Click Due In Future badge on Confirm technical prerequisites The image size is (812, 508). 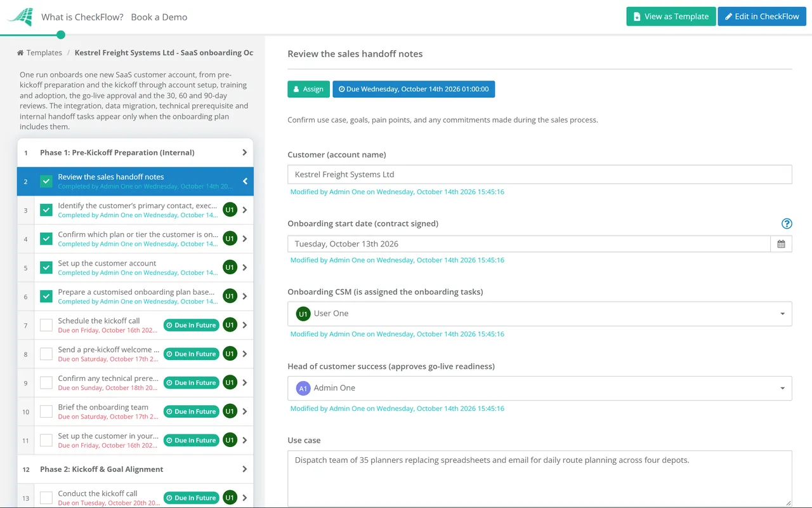click(x=191, y=383)
